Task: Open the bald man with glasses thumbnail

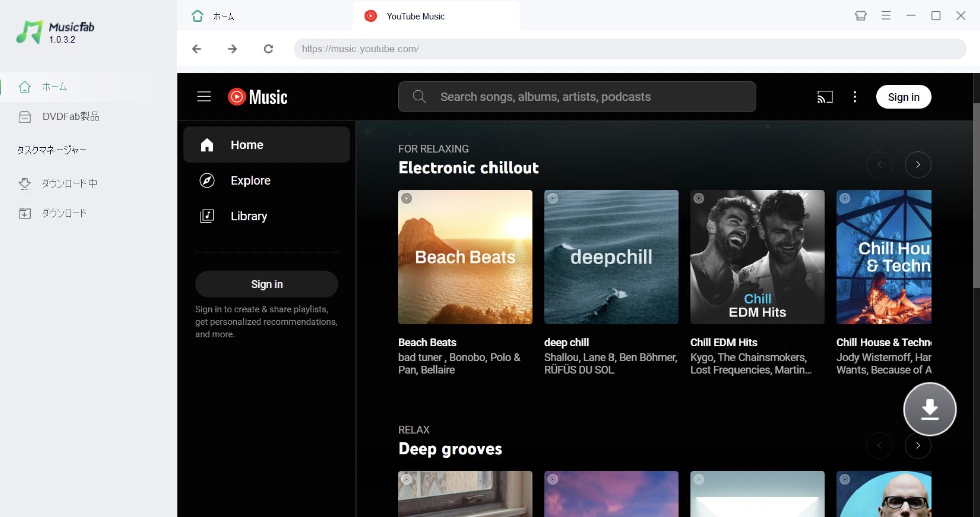Action: tap(884, 494)
